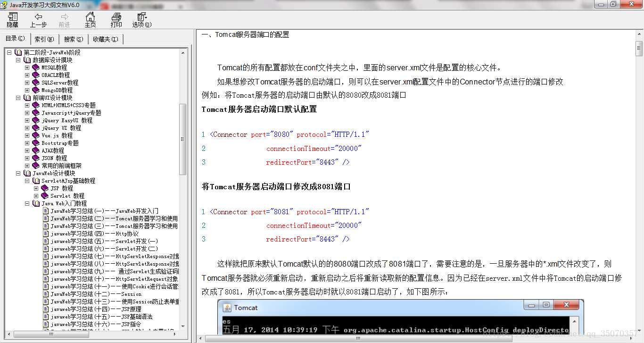Click the open-book icon of 第二阶段-JavaWeb阶段

click(18, 52)
